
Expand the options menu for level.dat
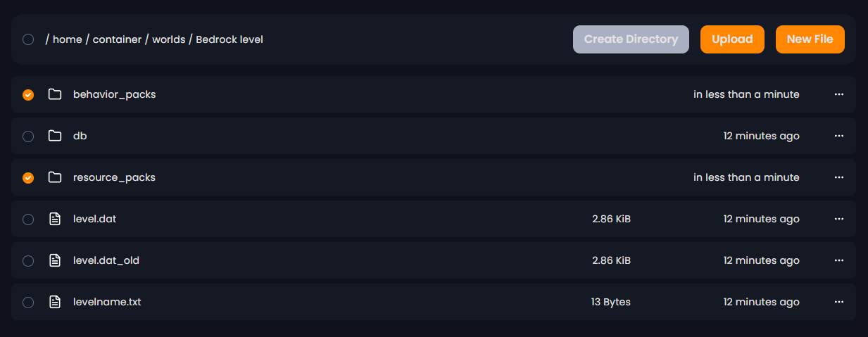point(838,219)
